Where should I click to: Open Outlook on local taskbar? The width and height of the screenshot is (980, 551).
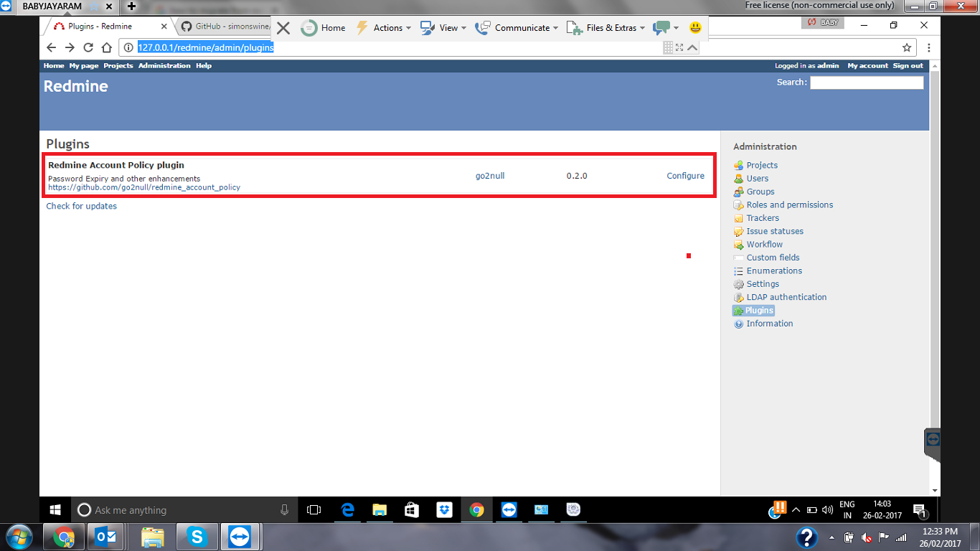pyautogui.click(x=106, y=537)
